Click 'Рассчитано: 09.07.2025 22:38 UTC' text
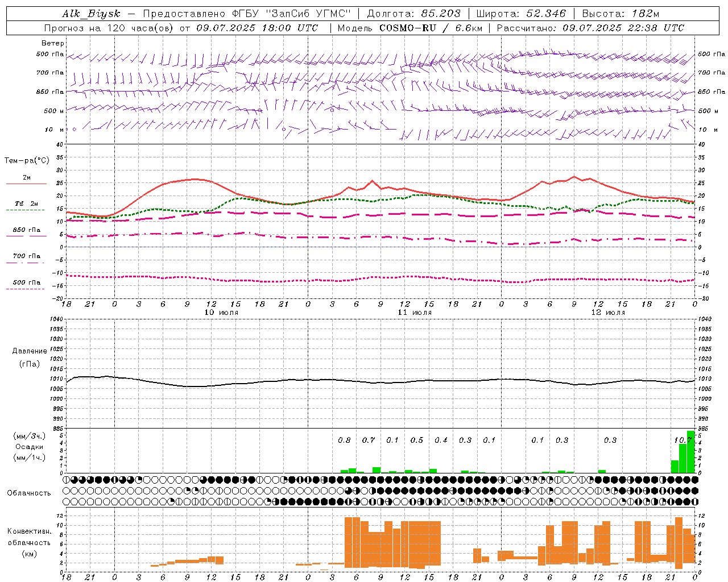 [x=590, y=28]
